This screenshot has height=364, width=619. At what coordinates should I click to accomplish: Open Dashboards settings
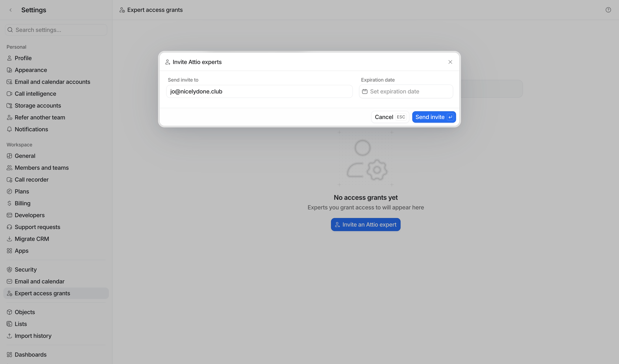56,355
